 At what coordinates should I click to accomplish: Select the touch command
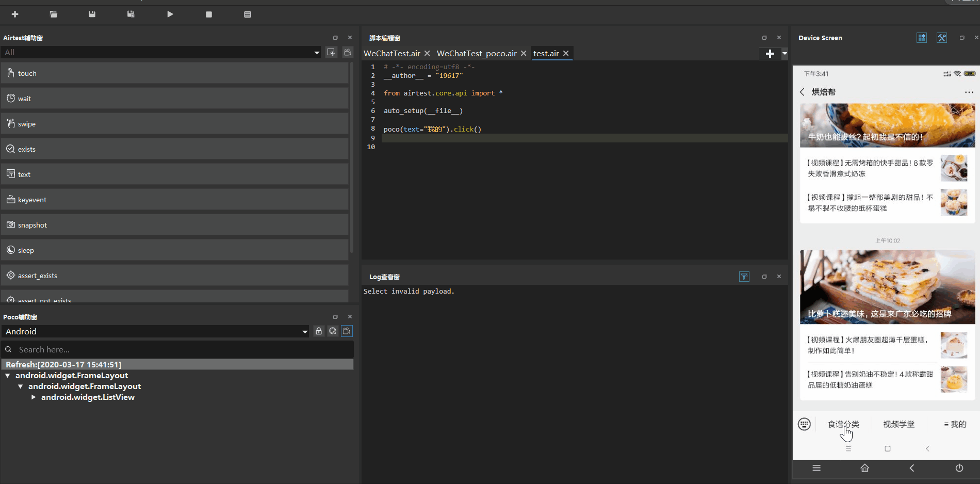click(174, 73)
